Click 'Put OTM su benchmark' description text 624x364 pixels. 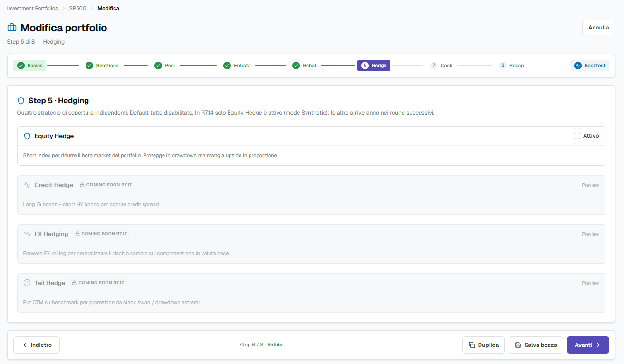point(112,302)
